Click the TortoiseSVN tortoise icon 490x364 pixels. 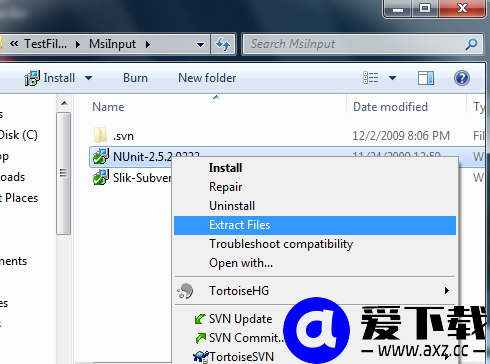(201, 357)
